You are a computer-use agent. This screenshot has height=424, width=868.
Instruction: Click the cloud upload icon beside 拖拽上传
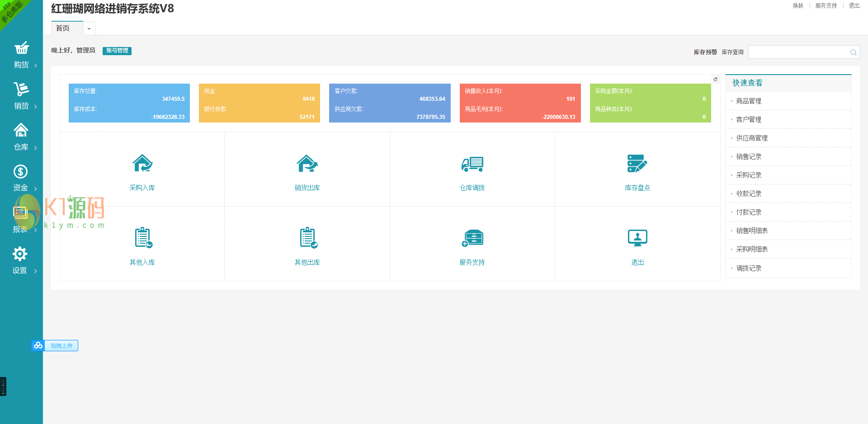click(38, 346)
